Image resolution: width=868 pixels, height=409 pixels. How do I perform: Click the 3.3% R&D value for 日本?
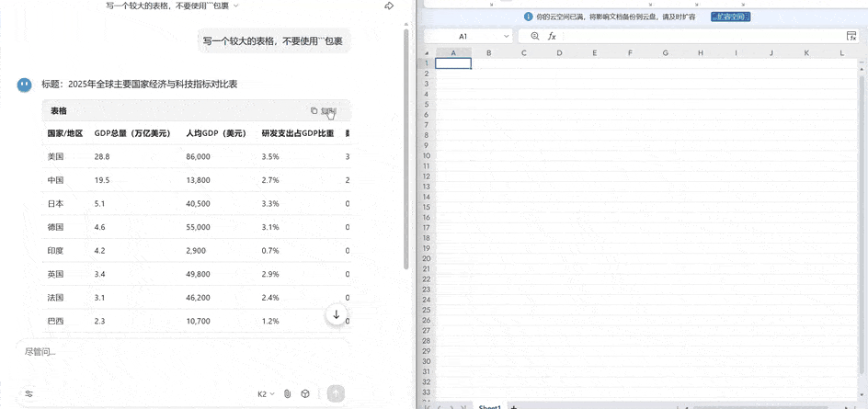pyautogui.click(x=270, y=204)
